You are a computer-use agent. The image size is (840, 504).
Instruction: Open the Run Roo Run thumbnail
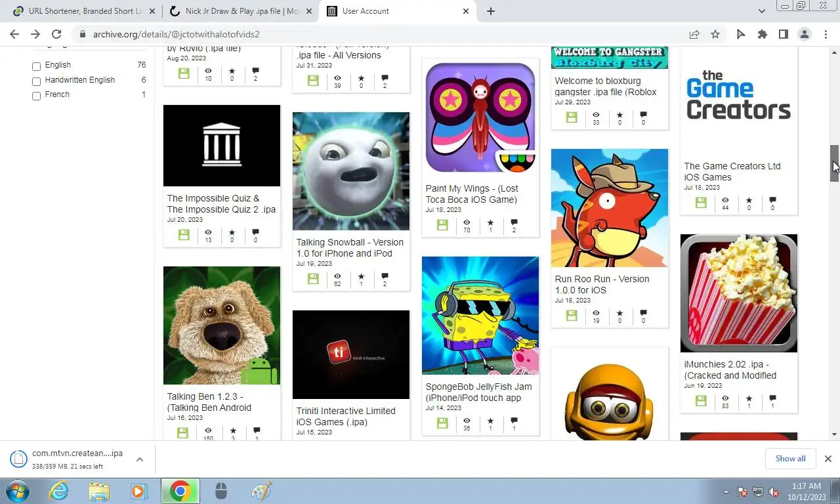(610, 208)
